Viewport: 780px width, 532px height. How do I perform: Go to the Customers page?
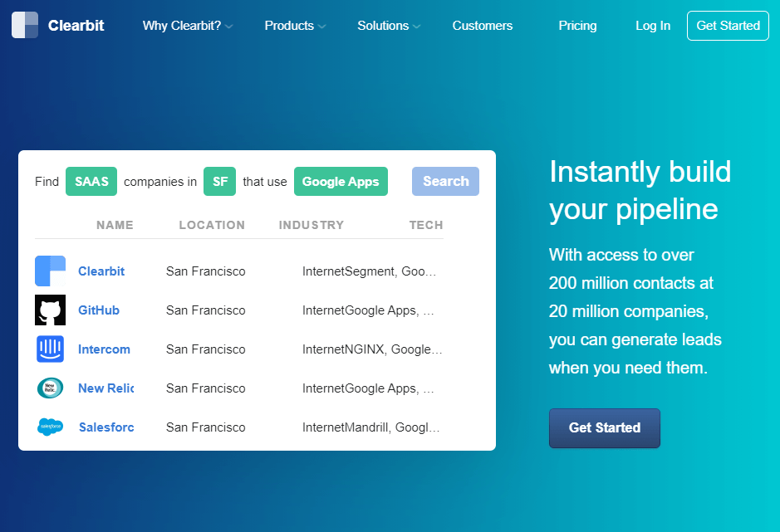pyautogui.click(x=483, y=26)
